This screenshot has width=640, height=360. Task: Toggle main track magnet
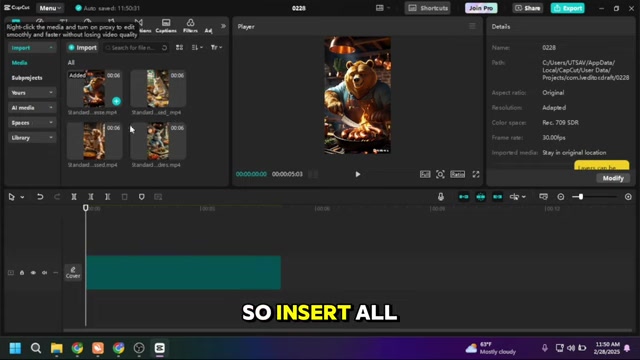click(x=464, y=197)
